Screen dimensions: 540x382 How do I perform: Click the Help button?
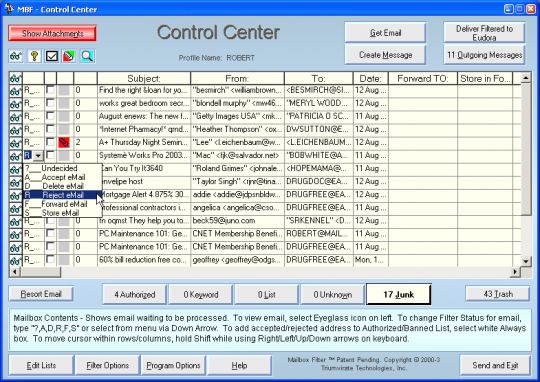pyautogui.click(x=239, y=365)
